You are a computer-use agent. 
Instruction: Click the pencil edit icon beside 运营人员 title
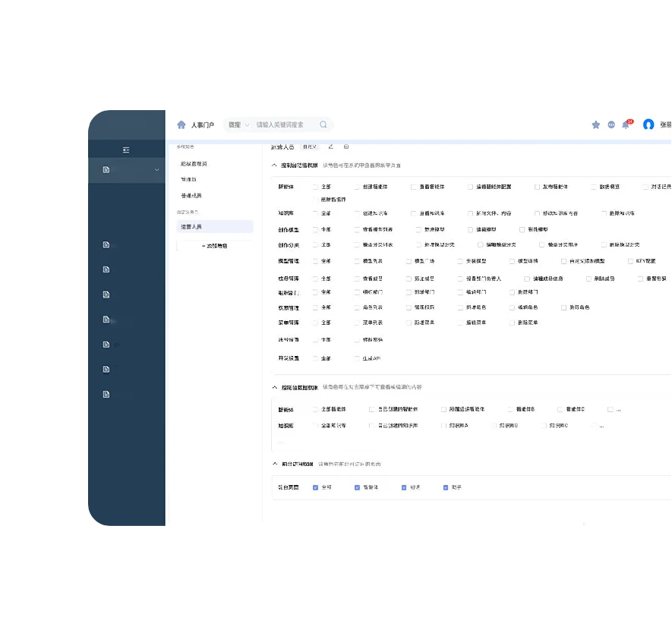[x=330, y=146]
